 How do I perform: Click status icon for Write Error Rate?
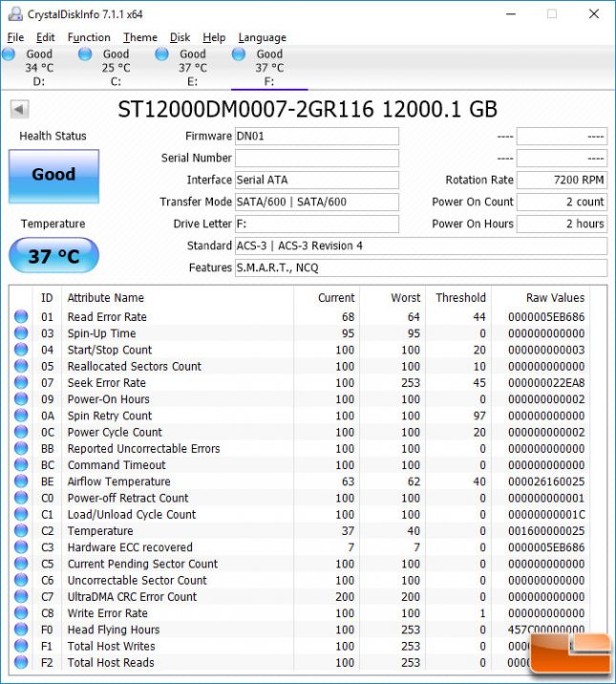21,613
